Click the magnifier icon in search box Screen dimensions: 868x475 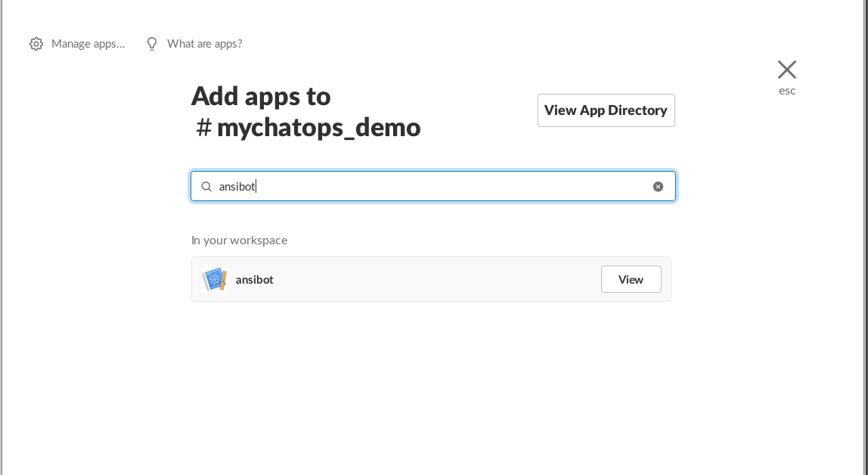point(206,187)
